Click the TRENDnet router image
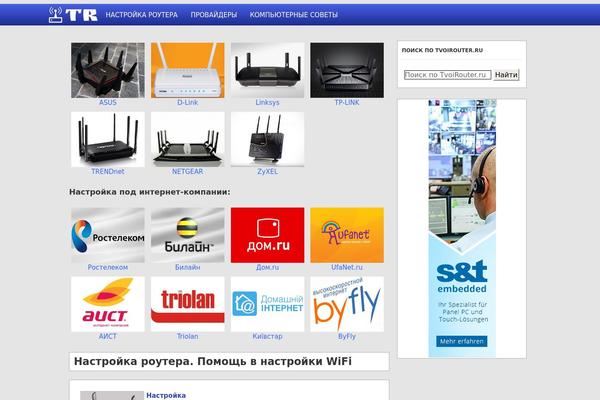The width and height of the screenshot is (600, 400). (108, 139)
